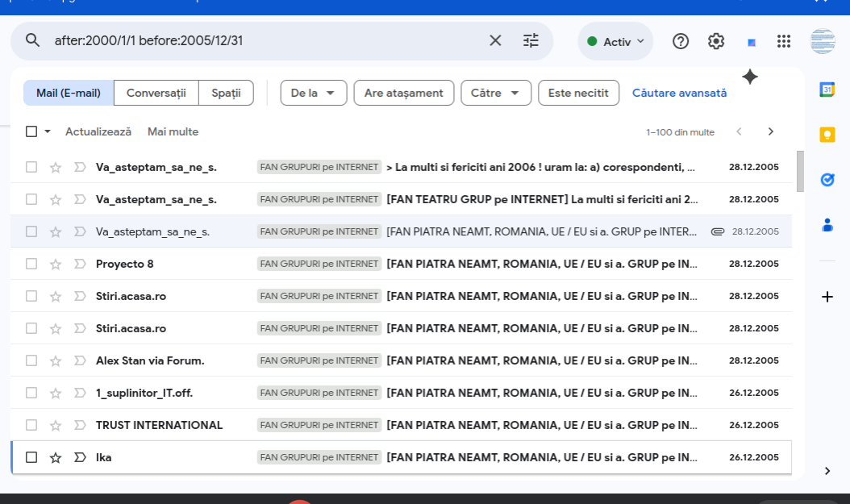This screenshot has width=850, height=504.
Task: Apply the 'Are atașament' filter
Action: (x=403, y=93)
